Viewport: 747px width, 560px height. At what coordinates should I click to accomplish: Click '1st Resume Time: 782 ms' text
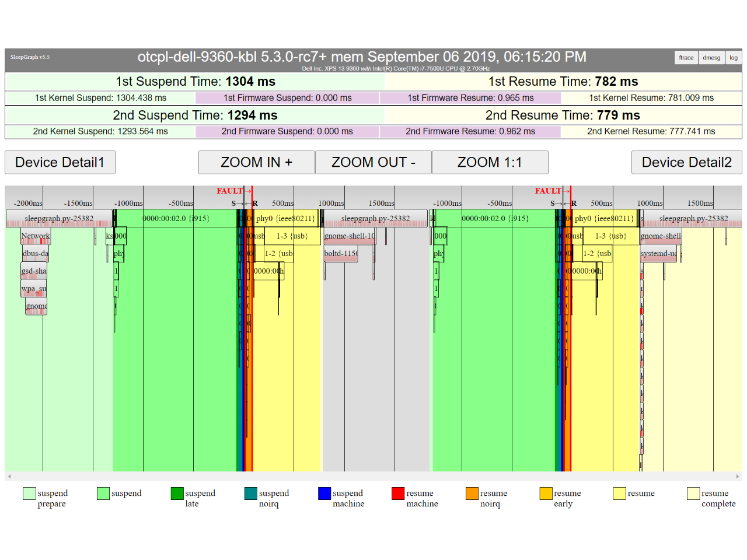pos(563,82)
